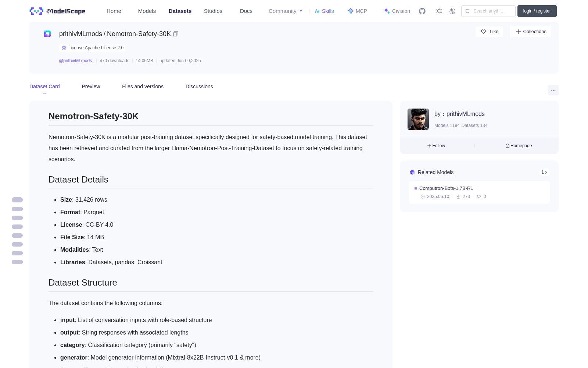The width and height of the screenshot is (588, 368).
Task: Add dataset to Collections
Action: 531,32
